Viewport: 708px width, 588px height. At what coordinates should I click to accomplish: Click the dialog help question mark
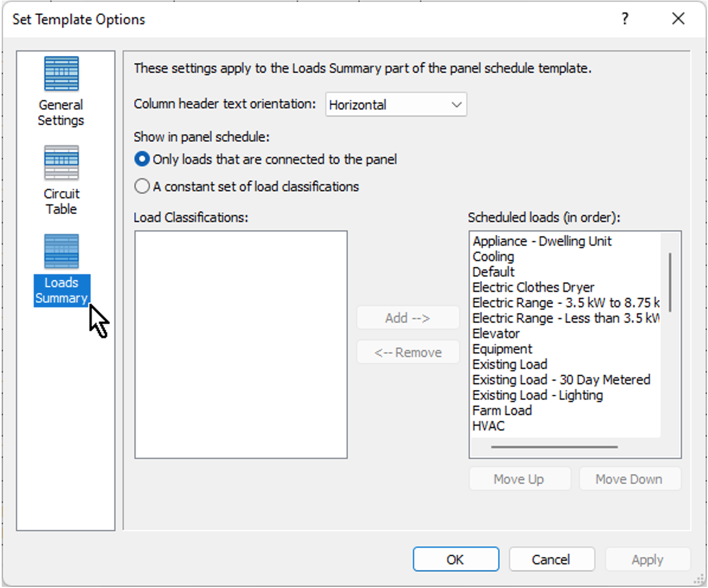(624, 19)
